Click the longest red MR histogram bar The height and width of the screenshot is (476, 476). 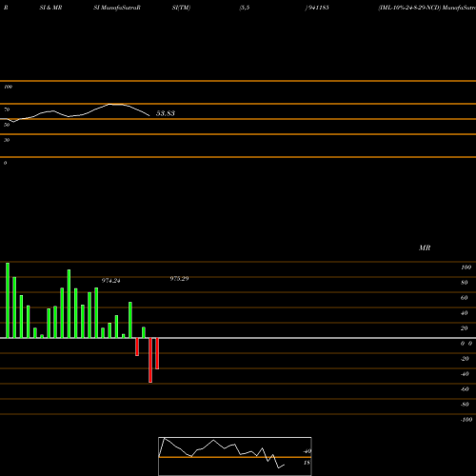(x=150, y=360)
